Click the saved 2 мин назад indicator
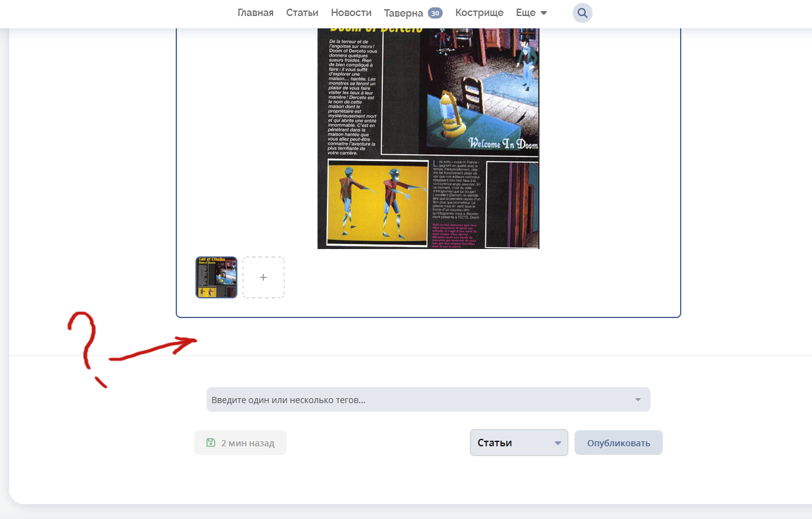 pos(240,443)
